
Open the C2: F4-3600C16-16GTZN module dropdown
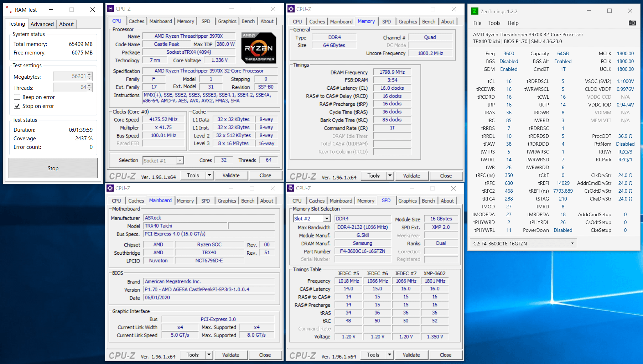523,244
